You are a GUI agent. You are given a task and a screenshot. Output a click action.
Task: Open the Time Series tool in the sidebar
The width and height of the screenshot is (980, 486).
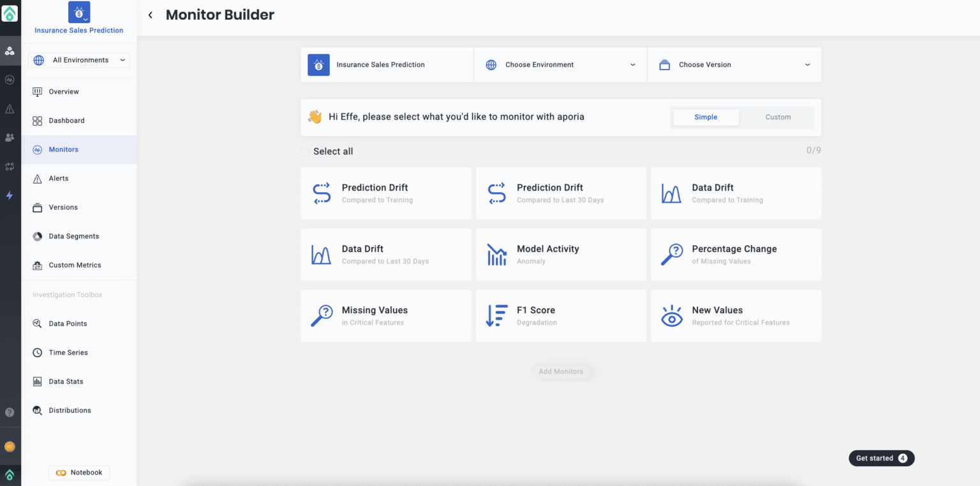[x=68, y=352]
